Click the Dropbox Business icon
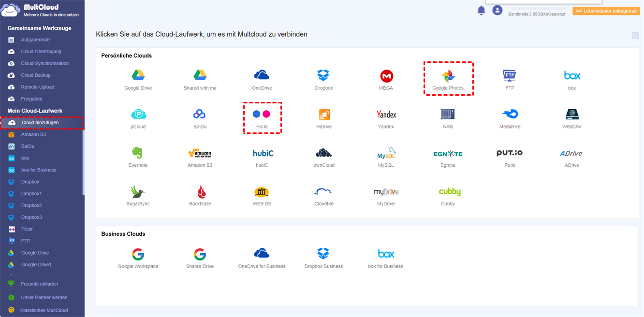 tap(323, 254)
